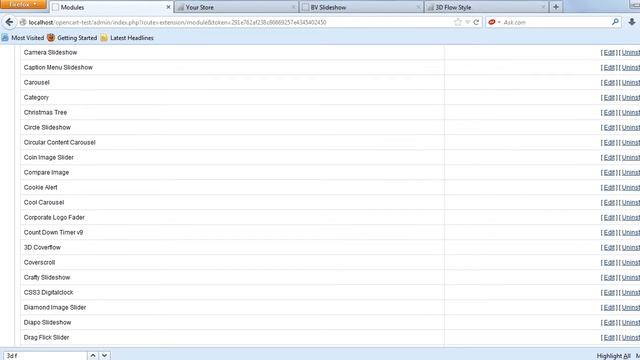The image size is (640, 360).
Task: Open the Most Visited bookmarks folder
Action: (x=23, y=38)
